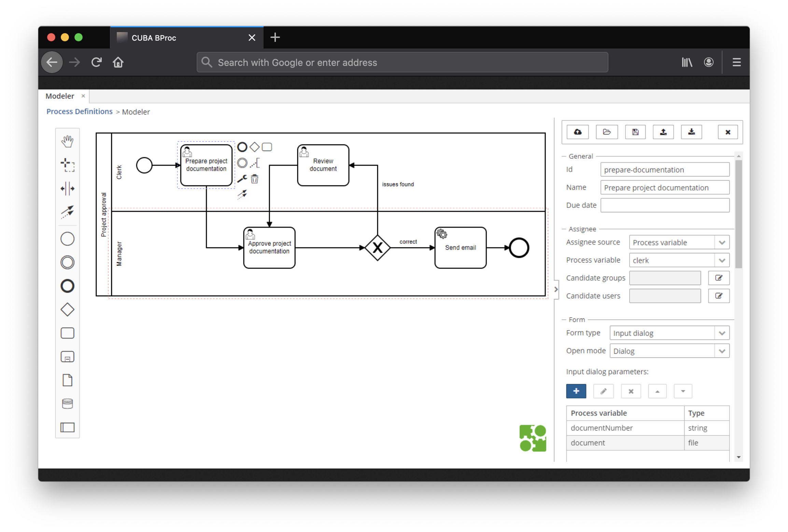
Task: Append intermediate event from context pad
Action: coord(242,163)
